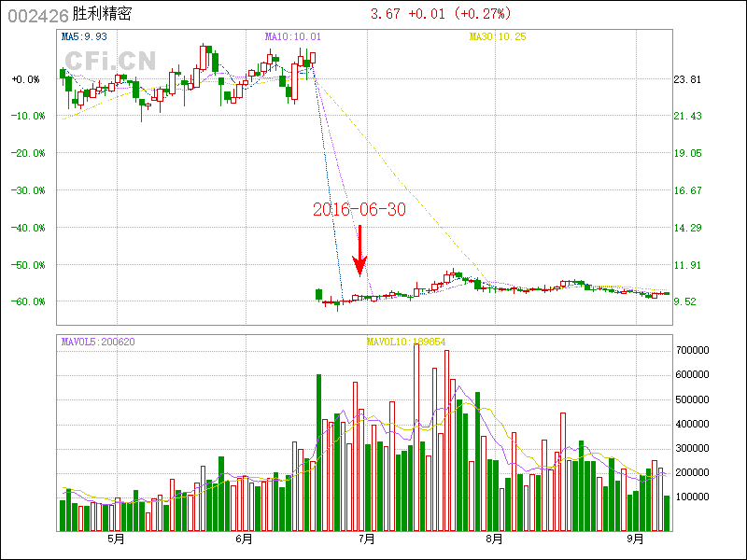Click the 2016-06-30 date annotation
747x560 pixels.
click(x=359, y=210)
